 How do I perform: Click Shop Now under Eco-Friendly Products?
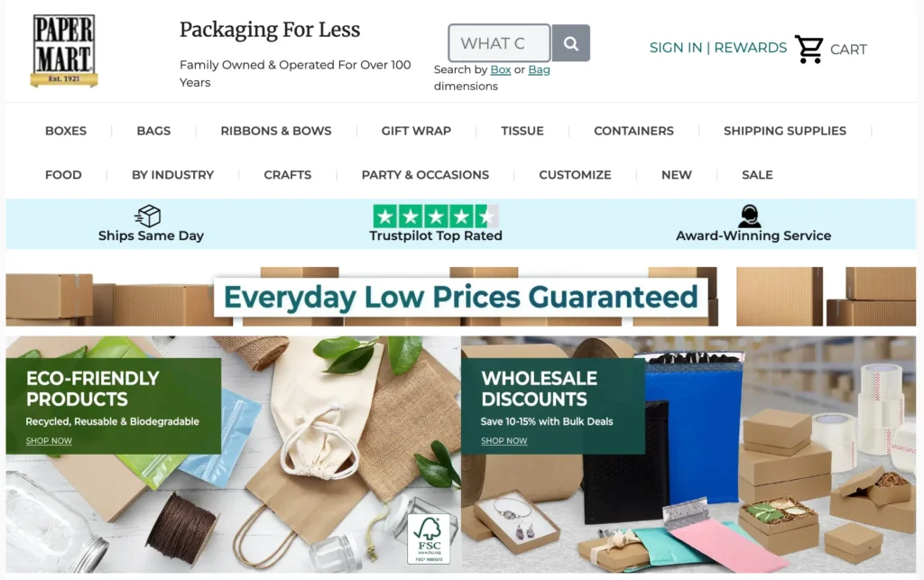coord(49,440)
